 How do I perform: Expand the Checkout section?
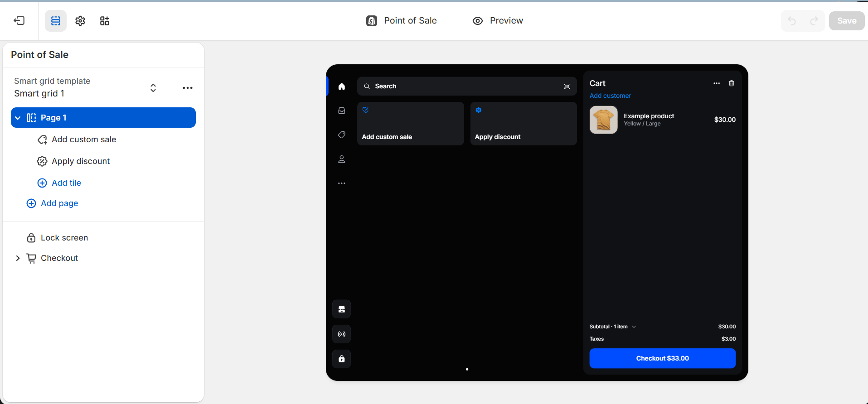click(x=18, y=258)
